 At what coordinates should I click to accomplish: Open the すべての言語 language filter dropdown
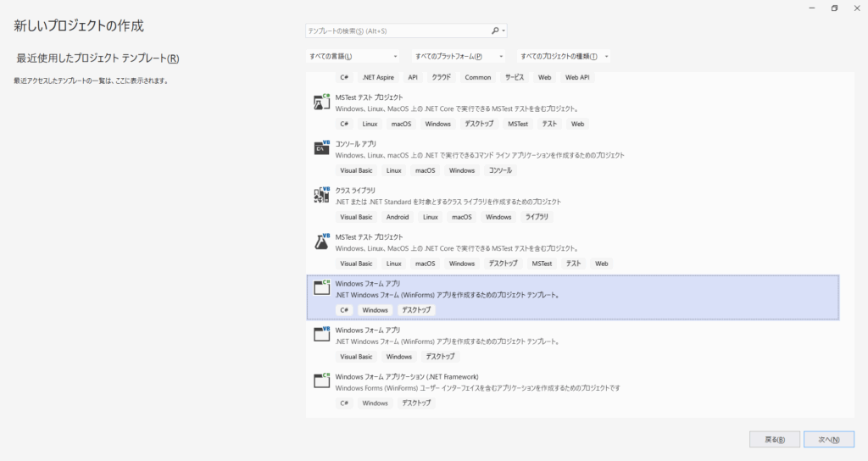pos(352,57)
